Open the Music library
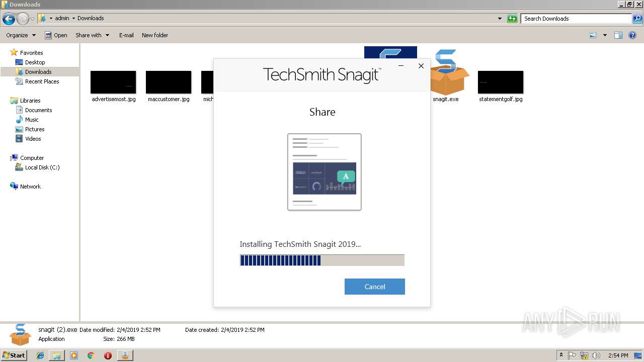 click(x=32, y=120)
